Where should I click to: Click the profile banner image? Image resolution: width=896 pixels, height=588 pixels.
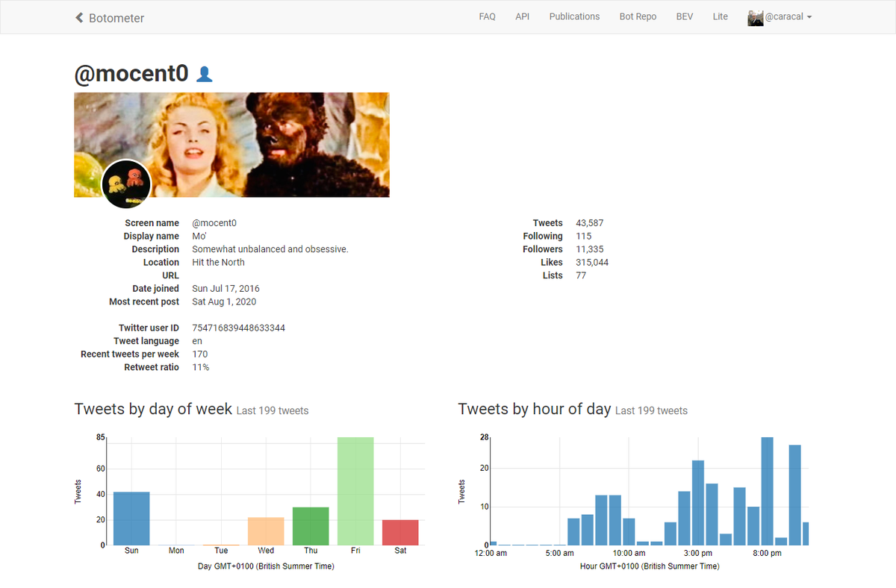coord(231,145)
